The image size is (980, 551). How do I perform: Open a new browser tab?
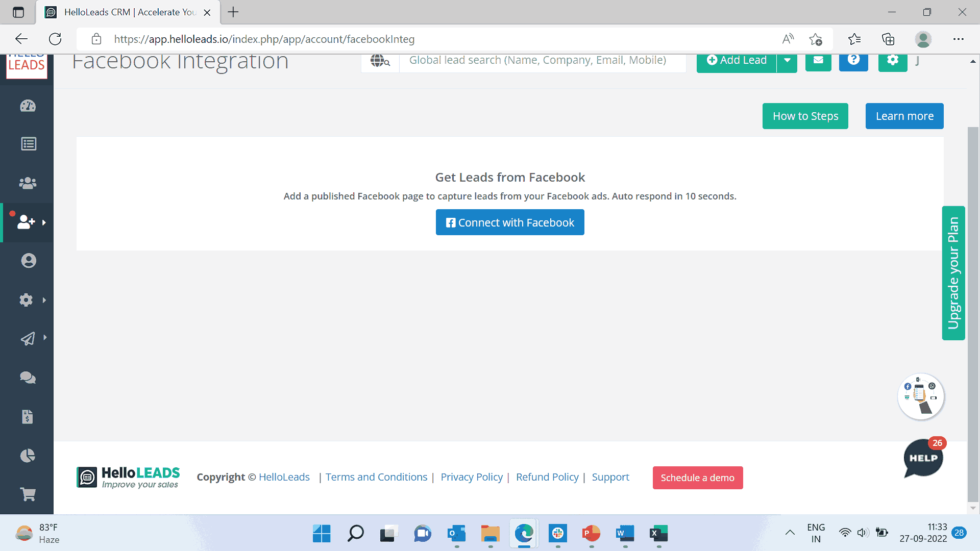tap(233, 12)
